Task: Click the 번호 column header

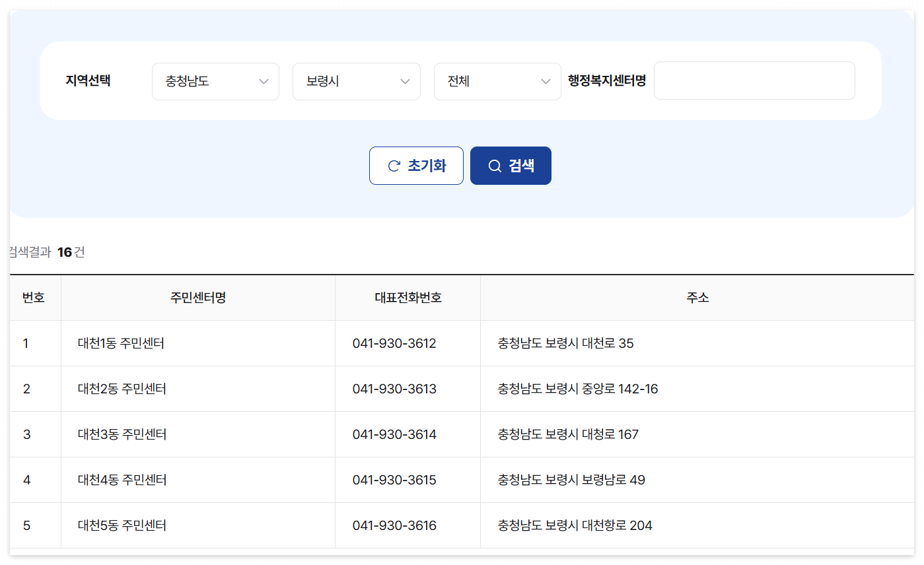Action: (x=34, y=298)
